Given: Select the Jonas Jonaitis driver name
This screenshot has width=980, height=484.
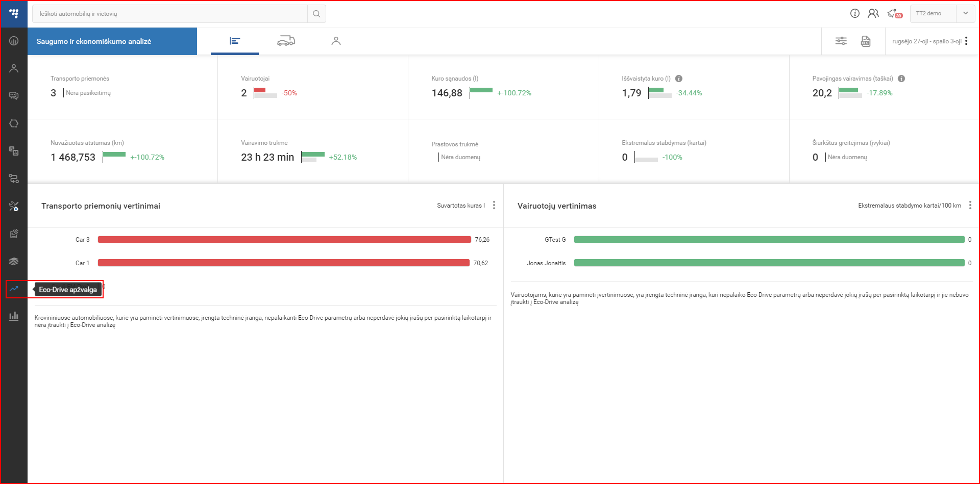Looking at the screenshot, I should [x=546, y=263].
